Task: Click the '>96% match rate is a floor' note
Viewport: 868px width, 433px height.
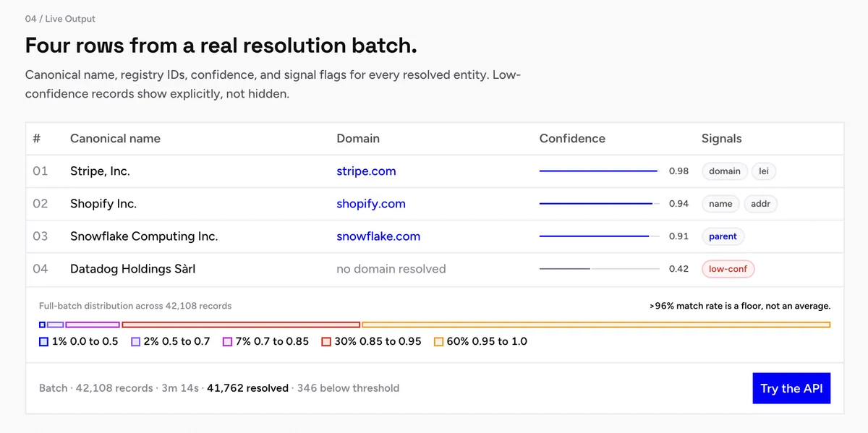Action: coord(740,306)
